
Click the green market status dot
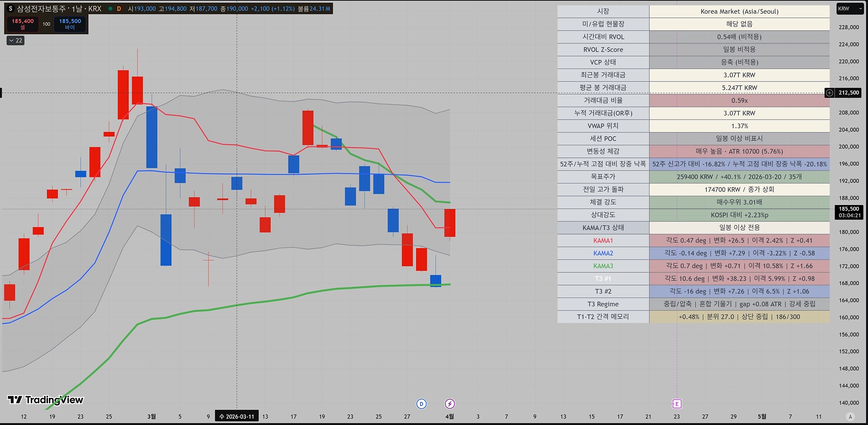[x=110, y=9]
